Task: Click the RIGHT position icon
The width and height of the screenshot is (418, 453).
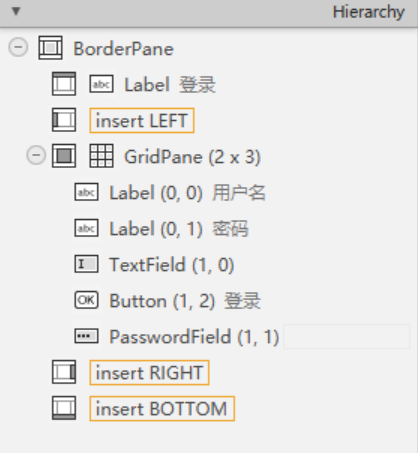Action: 64,372
